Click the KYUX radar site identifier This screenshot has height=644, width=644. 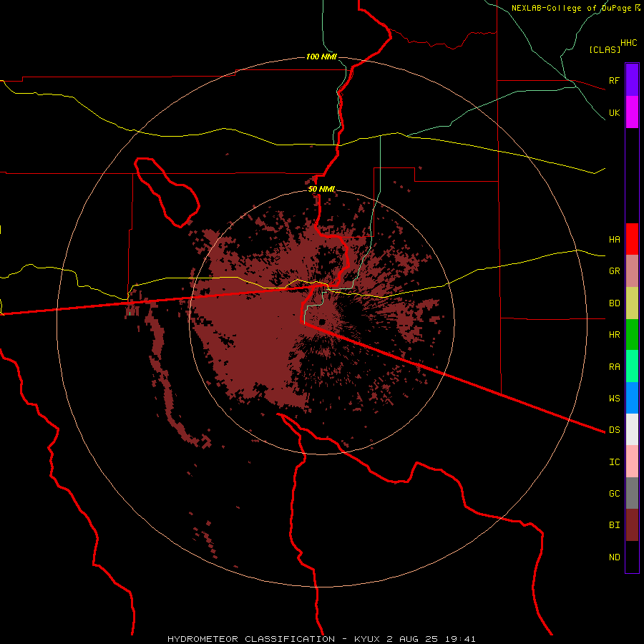[367, 639]
